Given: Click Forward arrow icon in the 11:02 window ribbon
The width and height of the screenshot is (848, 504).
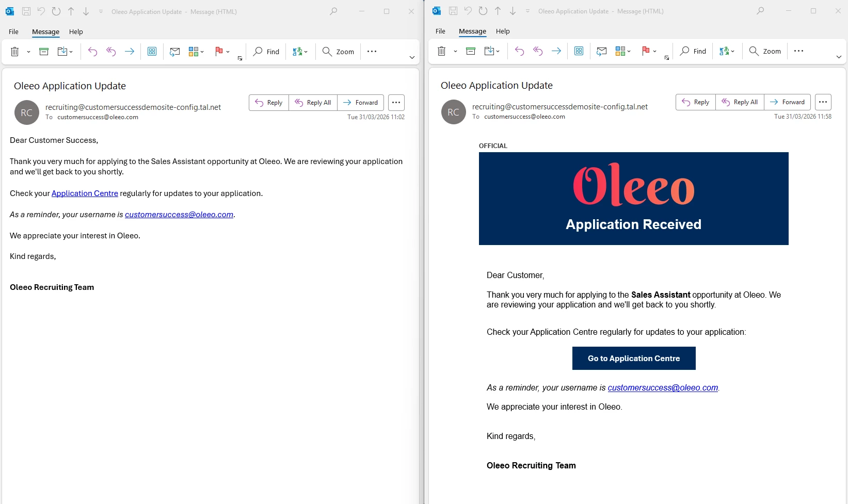Looking at the screenshot, I should [130, 52].
